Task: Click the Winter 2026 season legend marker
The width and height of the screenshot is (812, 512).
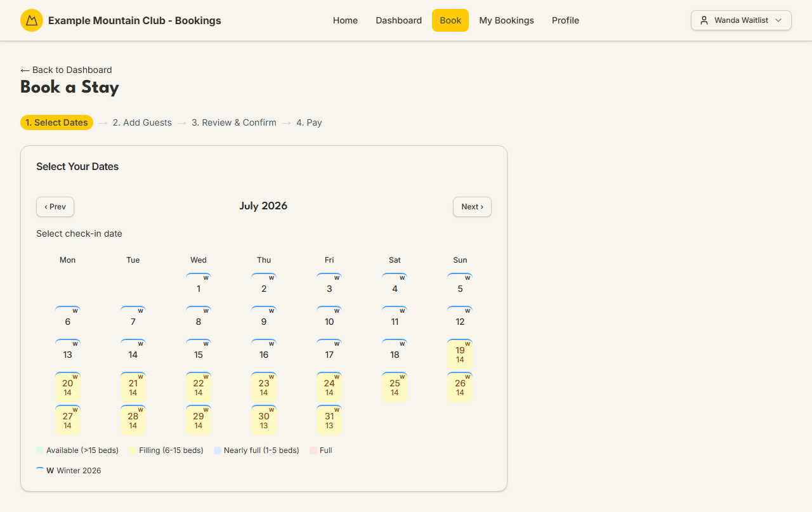Action: point(40,471)
